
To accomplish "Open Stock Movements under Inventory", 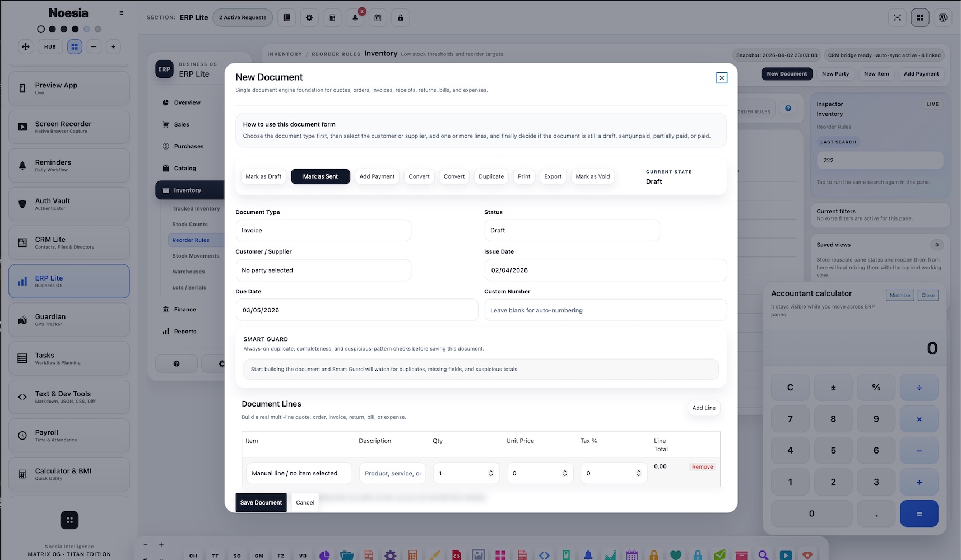I will (x=196, y=256).
